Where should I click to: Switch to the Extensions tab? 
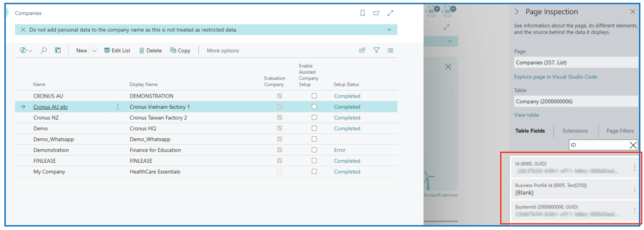[x=575, y=131]
